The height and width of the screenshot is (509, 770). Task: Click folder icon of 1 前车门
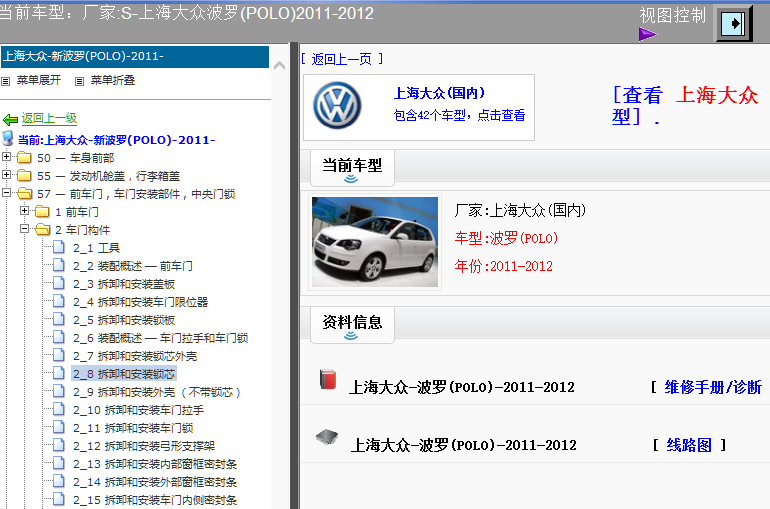click(x=42, y=212)
